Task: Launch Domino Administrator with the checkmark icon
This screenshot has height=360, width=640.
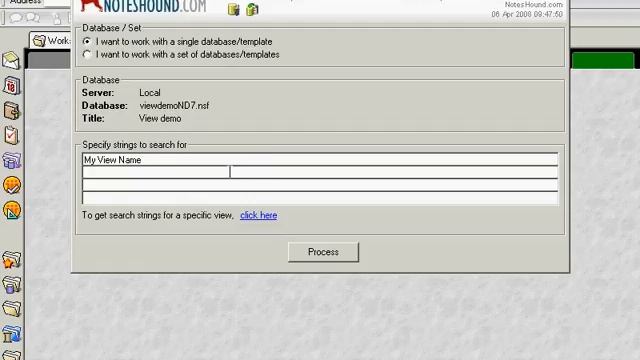Action: pyautogui.click(x=11, y=185)
